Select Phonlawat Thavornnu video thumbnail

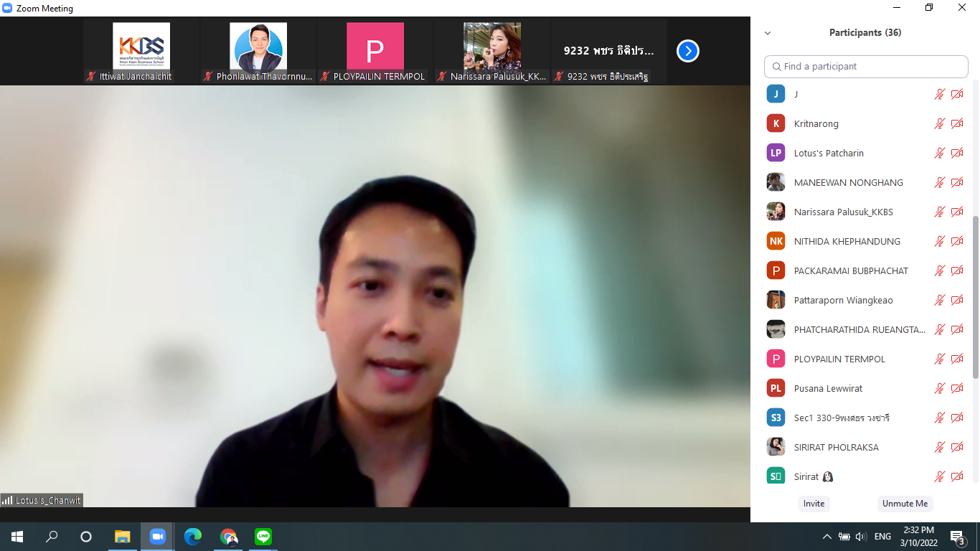[258, 52]
